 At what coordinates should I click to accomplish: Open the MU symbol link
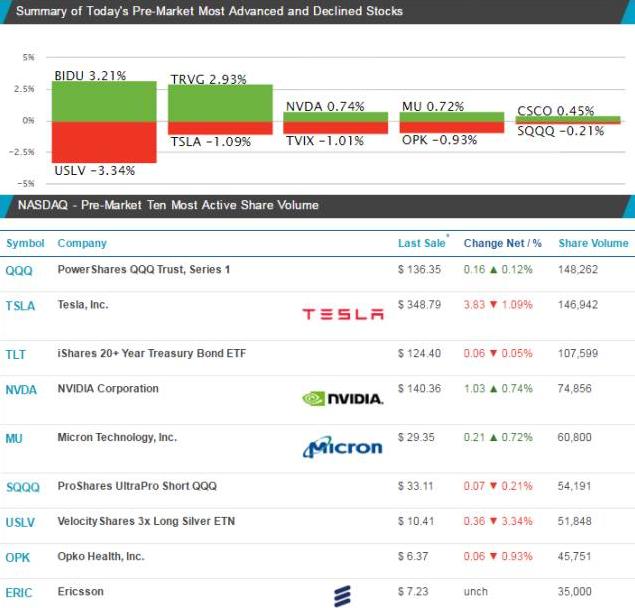click(14, 438)
